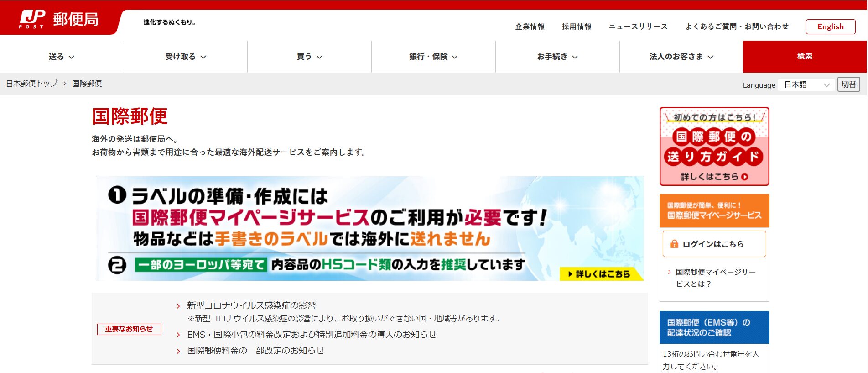Open 国際郵便マイページサービスとは？ link
868x373 pixels.
pos(716,278)
